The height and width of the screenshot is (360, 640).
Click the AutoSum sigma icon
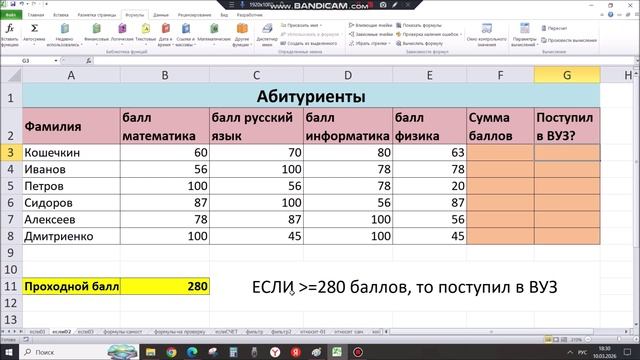34,29
